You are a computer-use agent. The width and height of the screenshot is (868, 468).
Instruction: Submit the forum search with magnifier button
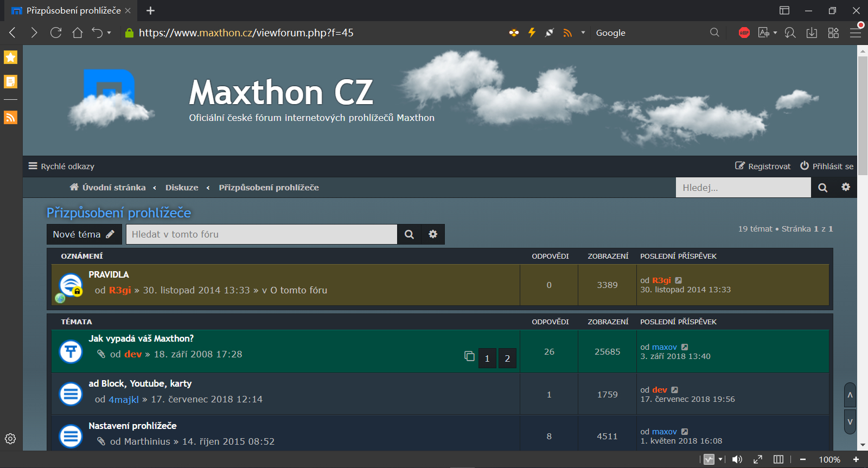point(410,234)
